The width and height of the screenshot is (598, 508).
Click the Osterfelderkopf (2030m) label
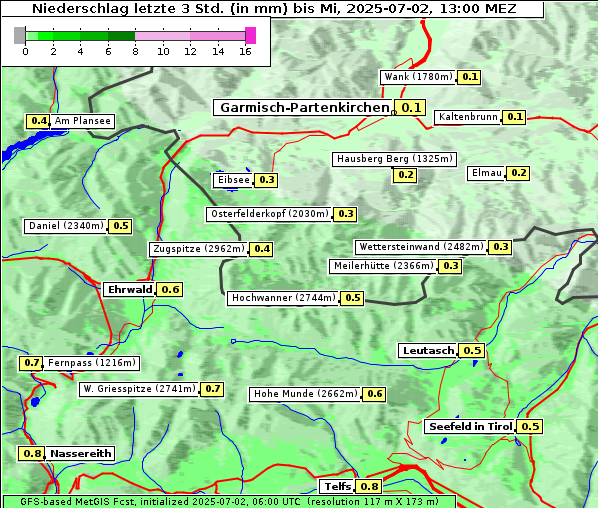[270, 214]
